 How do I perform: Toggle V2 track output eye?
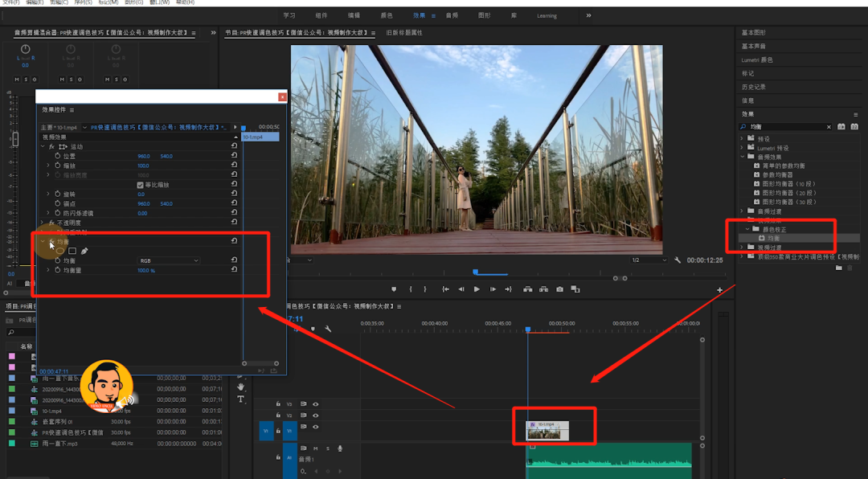tap(316, 416)
